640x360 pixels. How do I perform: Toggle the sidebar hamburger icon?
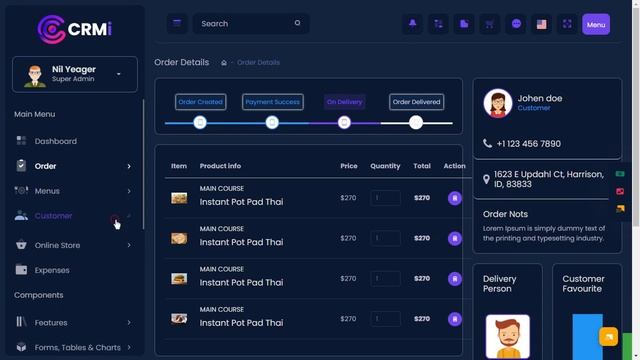coord(177,23)
